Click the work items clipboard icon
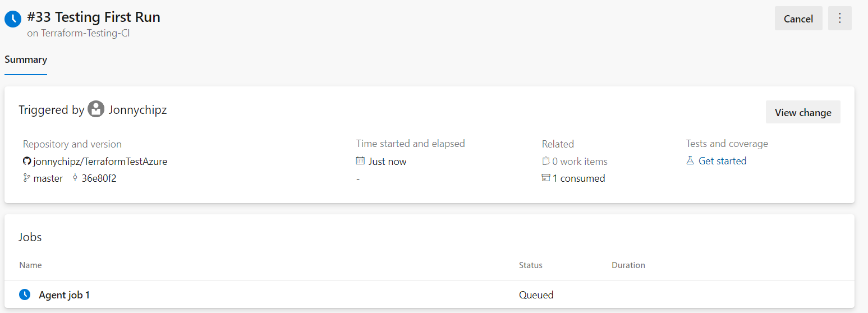868x313 pixels. pyautogui.click(x=546, y=162)
